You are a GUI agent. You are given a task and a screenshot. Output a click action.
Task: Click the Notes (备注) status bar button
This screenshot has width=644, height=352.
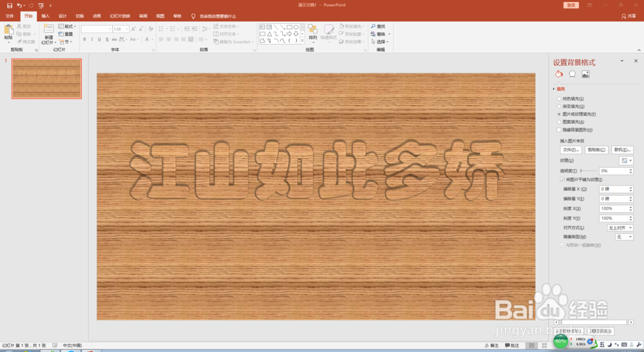pos(491,346)
